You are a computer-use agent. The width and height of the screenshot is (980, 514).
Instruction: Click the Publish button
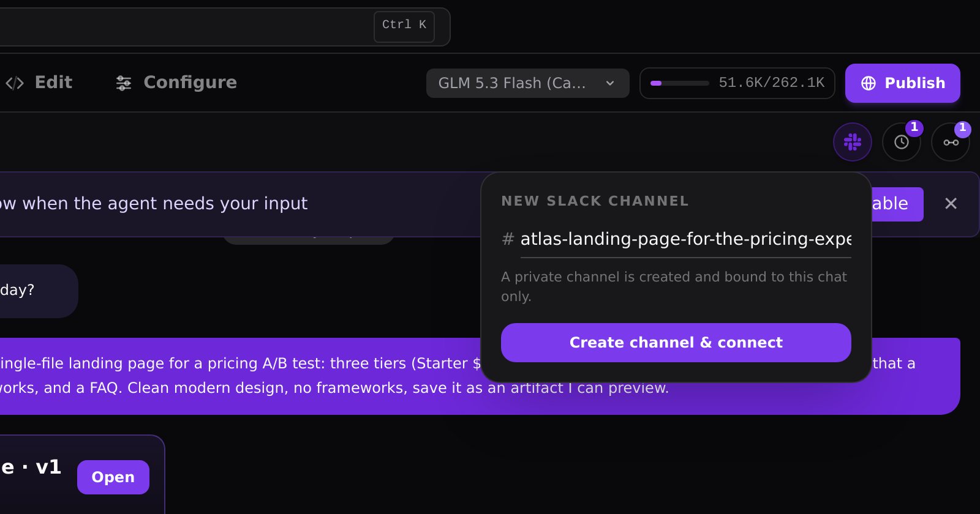click(903, 83)
